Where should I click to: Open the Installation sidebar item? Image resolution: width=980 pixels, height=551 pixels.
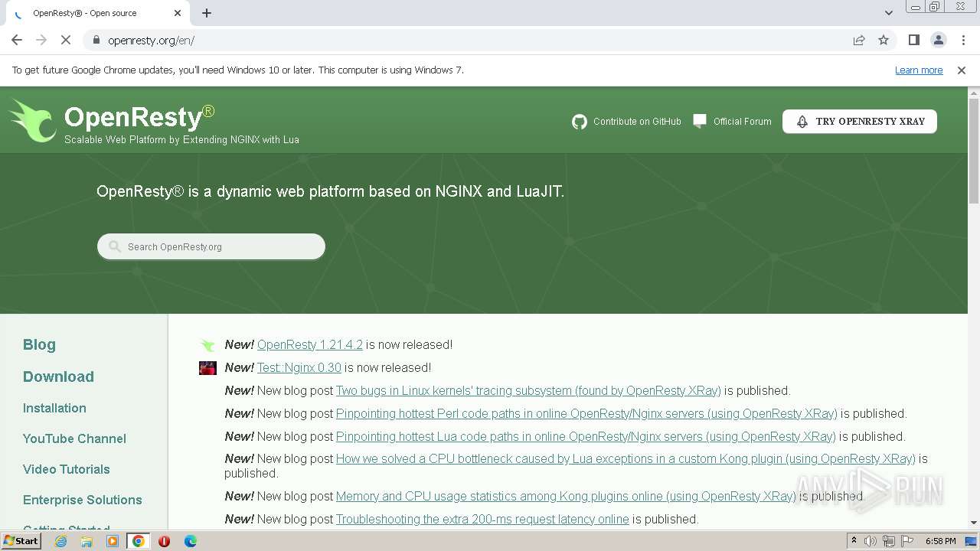point(54,408)
